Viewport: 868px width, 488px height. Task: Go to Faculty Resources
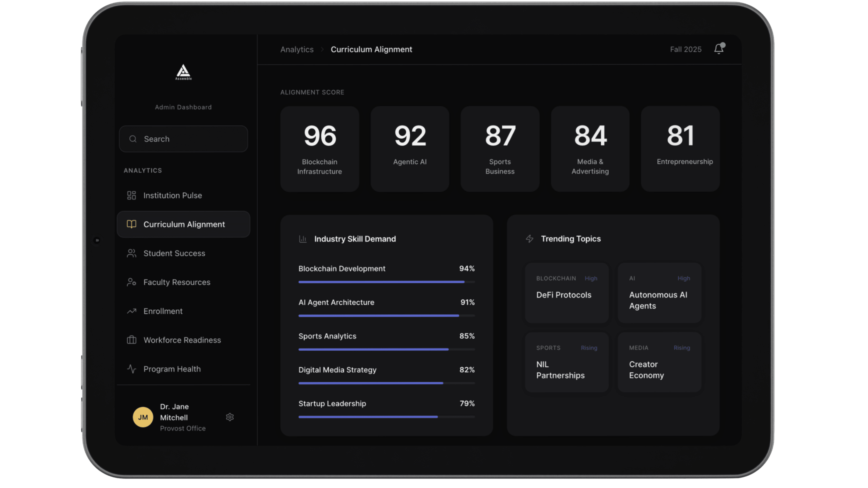[x=176, y=282]
